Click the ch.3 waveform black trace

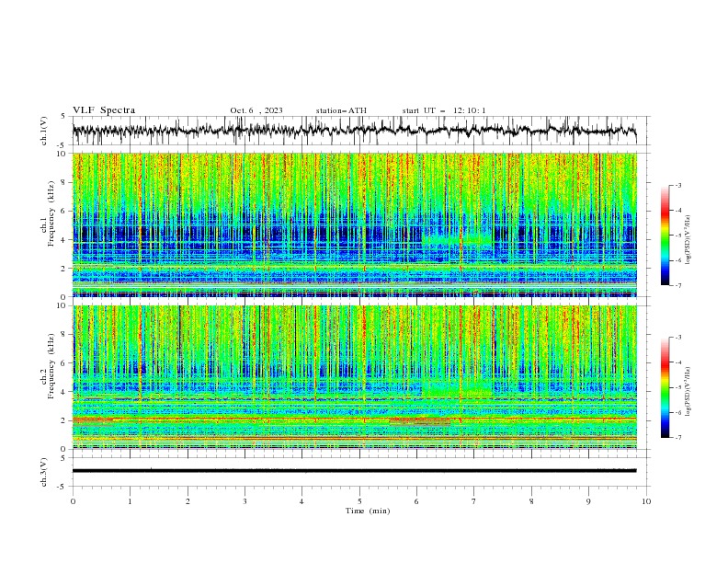354,471
